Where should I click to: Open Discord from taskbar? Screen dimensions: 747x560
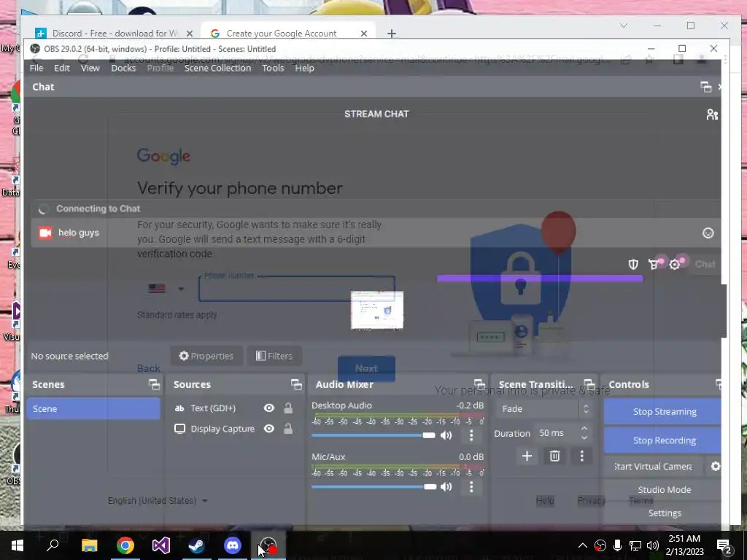pyautogui.click(x=233, y=545)
